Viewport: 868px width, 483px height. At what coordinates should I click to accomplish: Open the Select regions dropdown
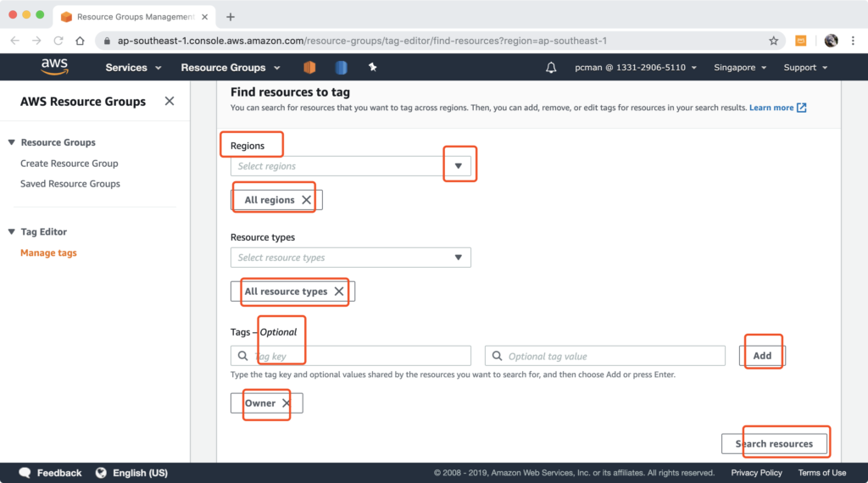(x=350, y=166)
